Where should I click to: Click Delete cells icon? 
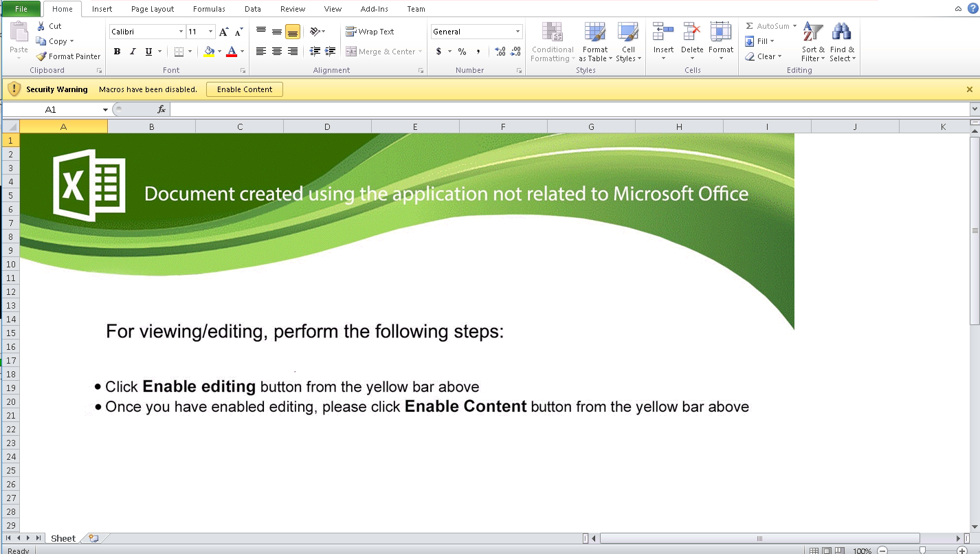tap(692, 32)
